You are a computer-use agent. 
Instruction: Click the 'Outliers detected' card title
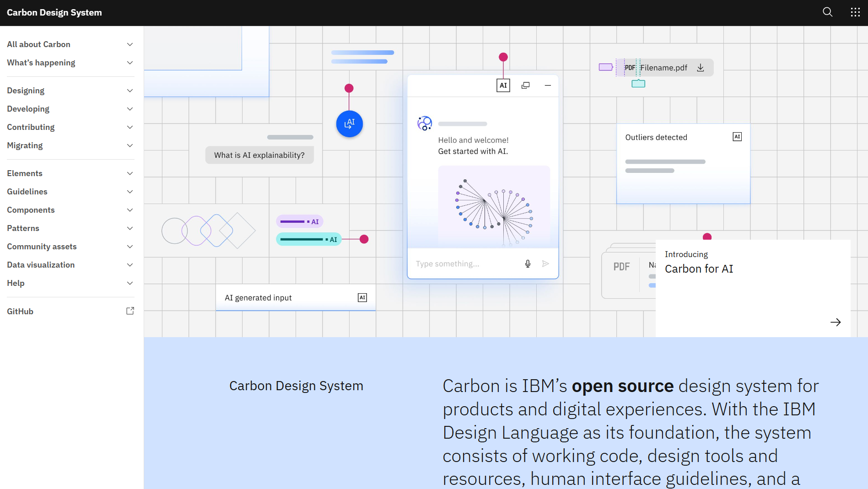click(656, 137)
